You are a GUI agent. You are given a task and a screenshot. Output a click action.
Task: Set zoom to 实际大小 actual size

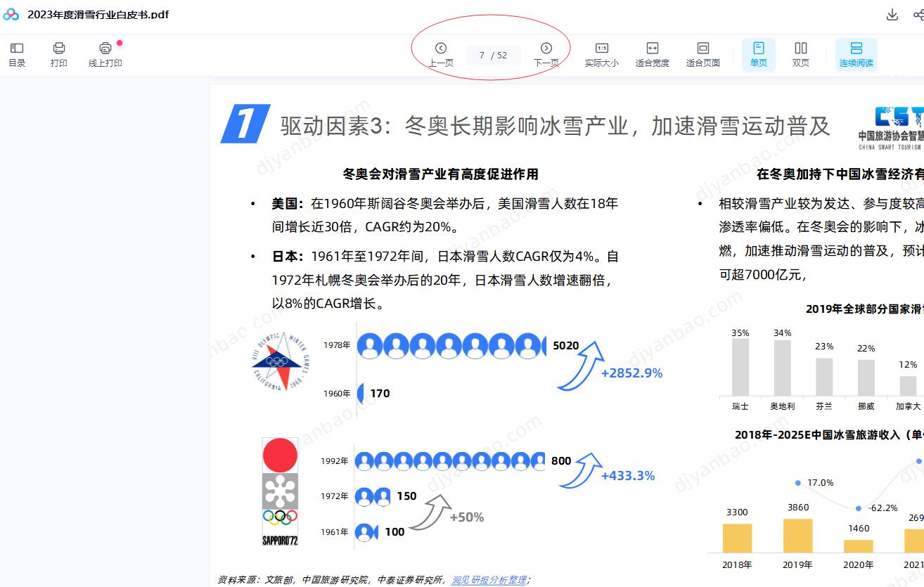[602, 54]
